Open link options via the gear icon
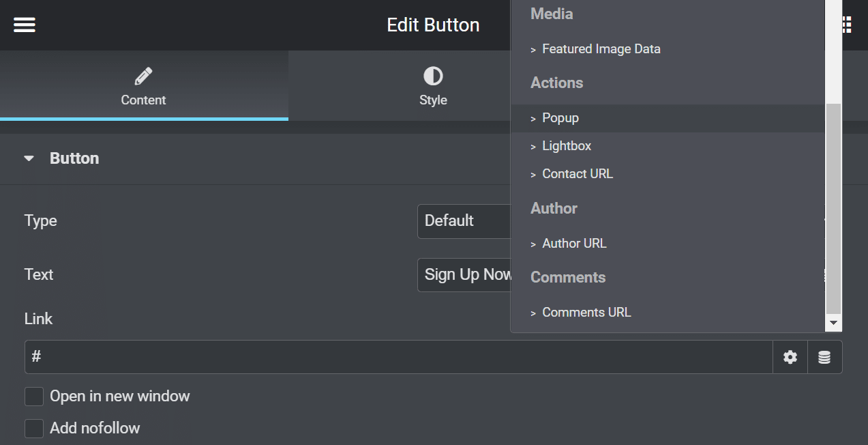Image resolution: width=868 pixels, height=445 pixels. 789,356
